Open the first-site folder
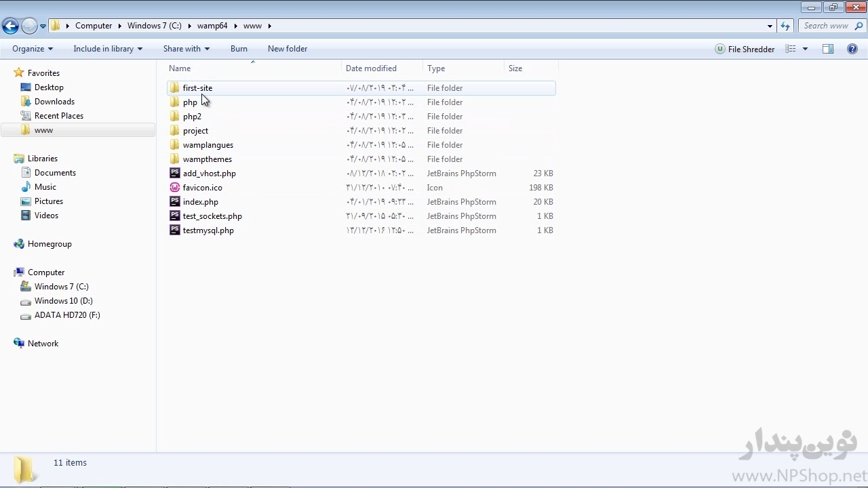 point(197,88)
